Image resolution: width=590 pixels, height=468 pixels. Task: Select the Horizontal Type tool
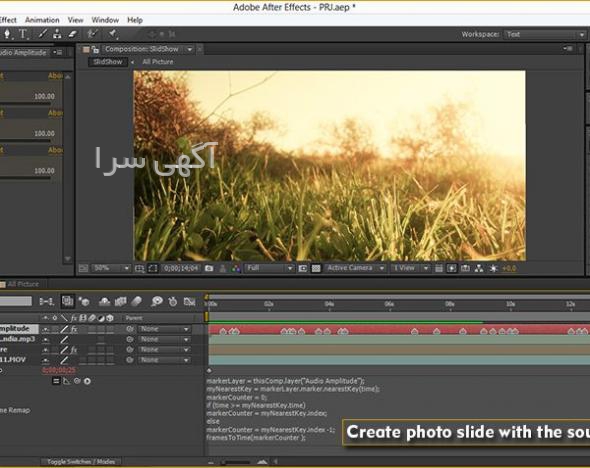tap(23, 34)
